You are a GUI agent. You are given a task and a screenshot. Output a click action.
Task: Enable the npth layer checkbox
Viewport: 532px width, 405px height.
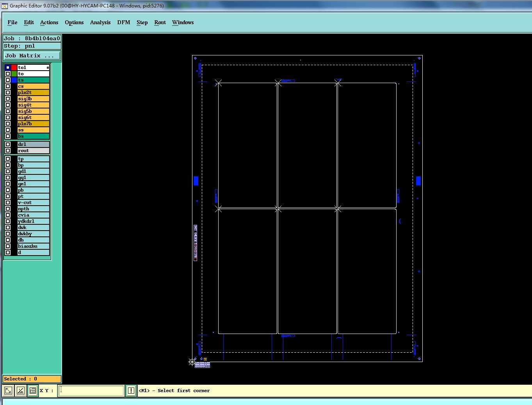pos(8,209)
